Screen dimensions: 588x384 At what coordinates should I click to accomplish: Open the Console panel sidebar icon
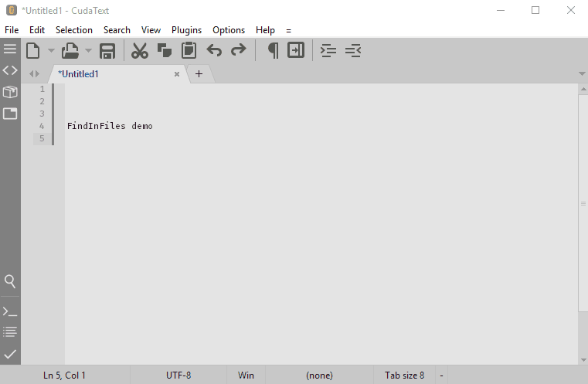pos(10,311)
